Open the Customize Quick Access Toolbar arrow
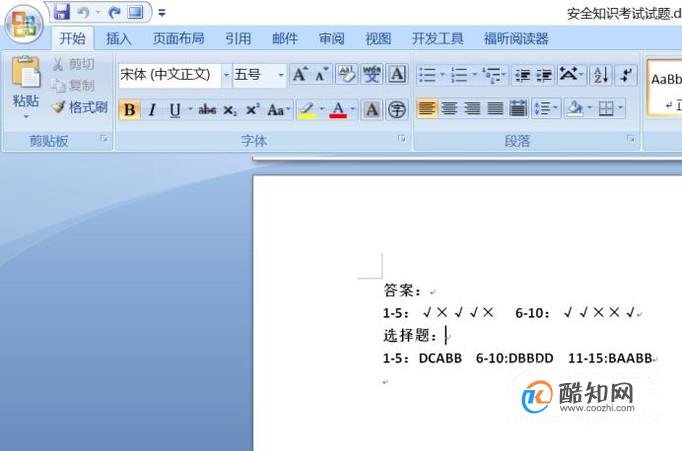This screenshot has height=451, width=682. pos(162,13)
